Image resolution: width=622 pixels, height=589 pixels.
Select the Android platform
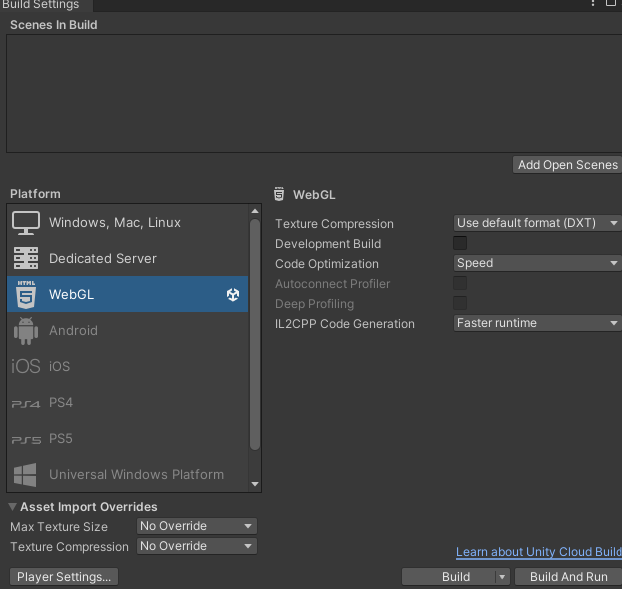tap(127, 330)
